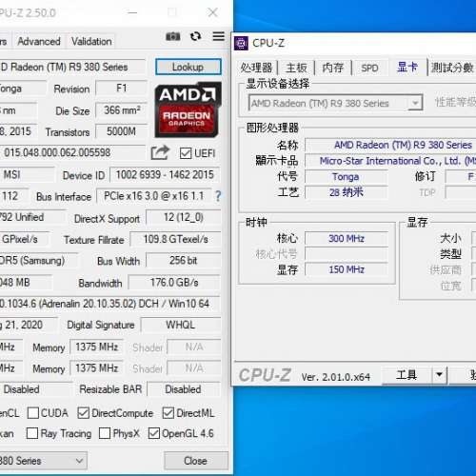Click the CPU-Z core clock 300 MHz
This screenshot has width=476, height=476.
tap(347, 238)
